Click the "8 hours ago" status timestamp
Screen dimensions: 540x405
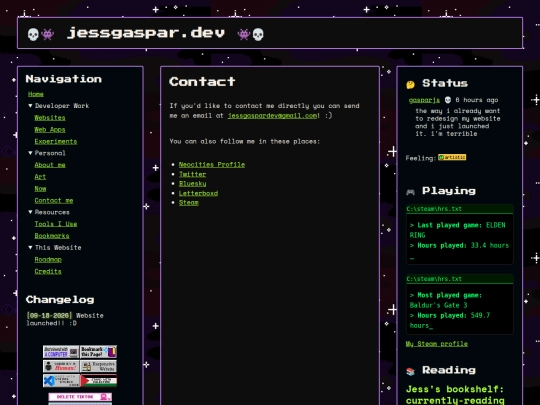click(477, 100)
